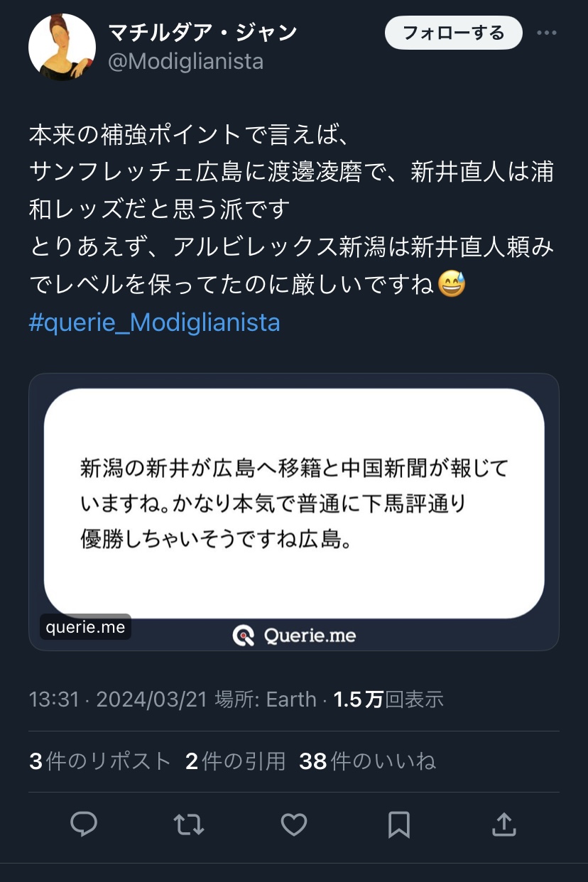View the 3件のリポスト list
This screenshot has height=882, width=588.
pyautogui.click(x=100, y=761)
